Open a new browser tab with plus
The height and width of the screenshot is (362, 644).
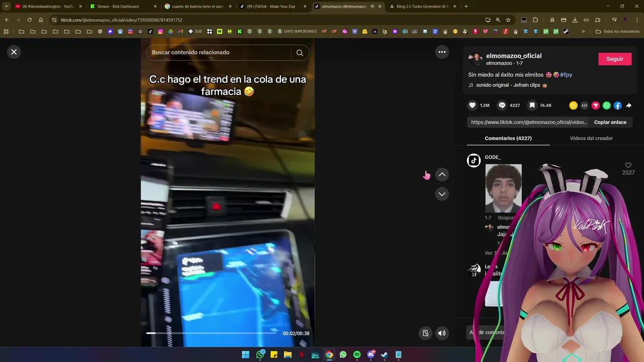(x=466, y=7)
